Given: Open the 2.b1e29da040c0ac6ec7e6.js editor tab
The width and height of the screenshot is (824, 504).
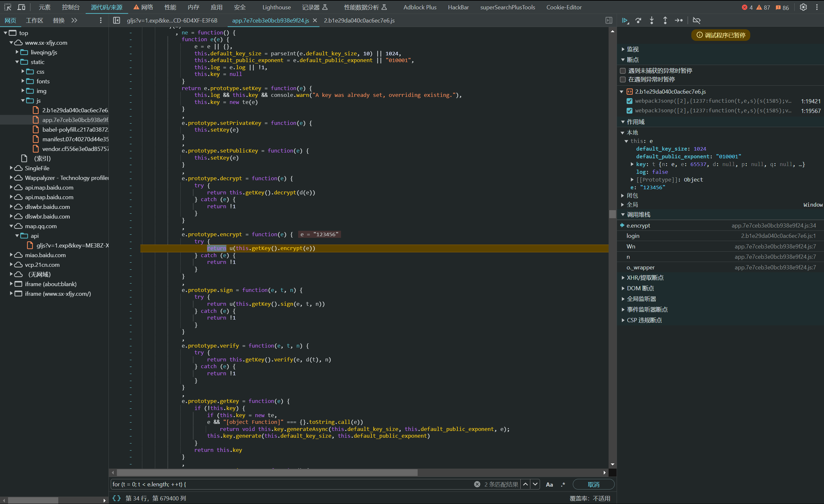Looking at the screenshot, I should [359, 20].
